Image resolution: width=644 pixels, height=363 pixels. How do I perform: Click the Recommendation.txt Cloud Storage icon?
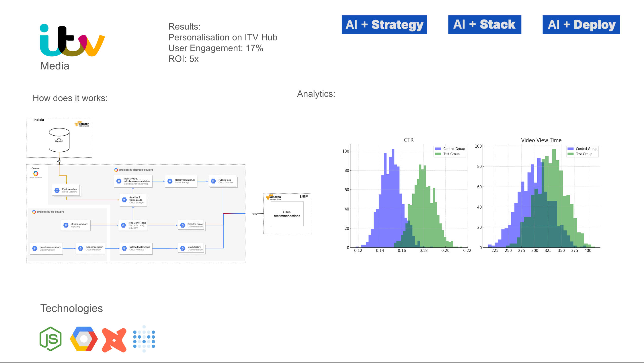coord(170,181)
